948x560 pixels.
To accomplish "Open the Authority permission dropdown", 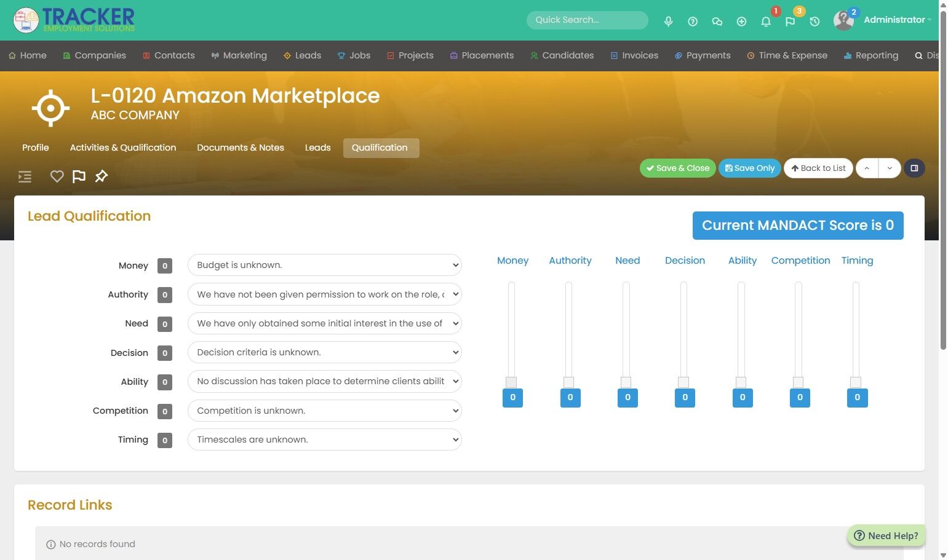I will [324, 294].
